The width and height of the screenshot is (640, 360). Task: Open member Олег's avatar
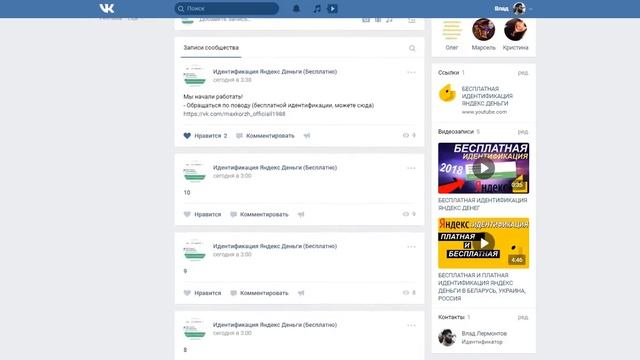point(452,29)
